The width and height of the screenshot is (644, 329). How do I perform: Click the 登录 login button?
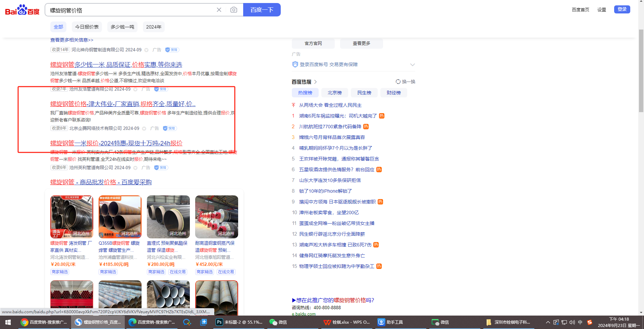coord(622,9)
